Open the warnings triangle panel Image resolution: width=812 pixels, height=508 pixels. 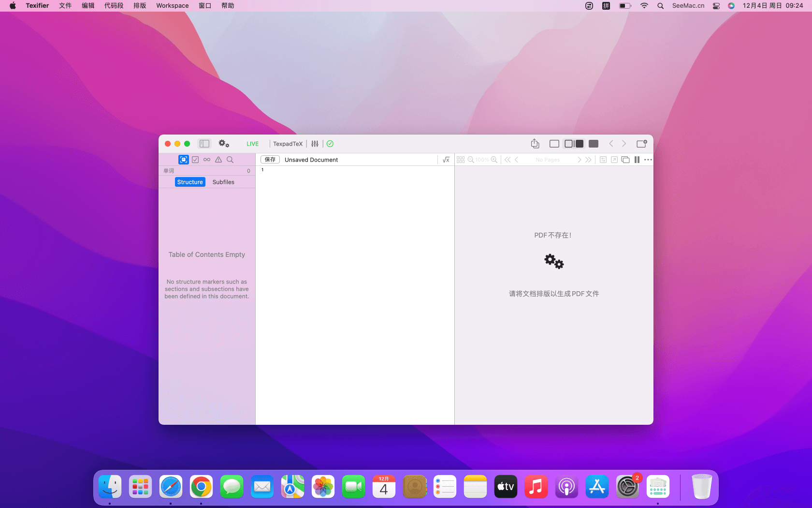click(218, 160)
